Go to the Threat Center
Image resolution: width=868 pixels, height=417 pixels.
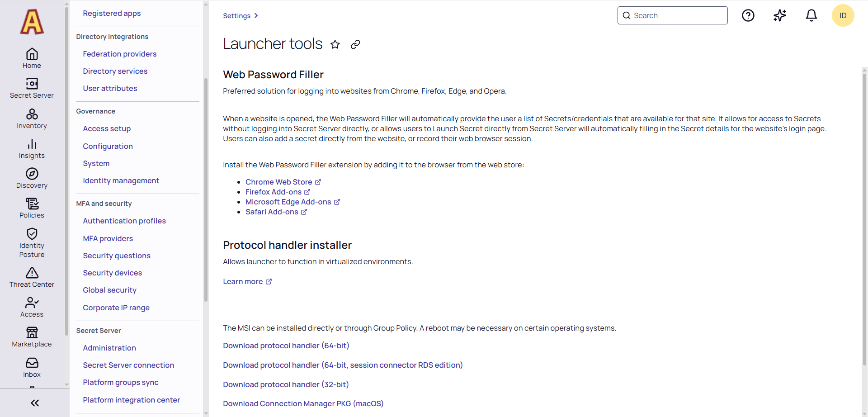32,277
